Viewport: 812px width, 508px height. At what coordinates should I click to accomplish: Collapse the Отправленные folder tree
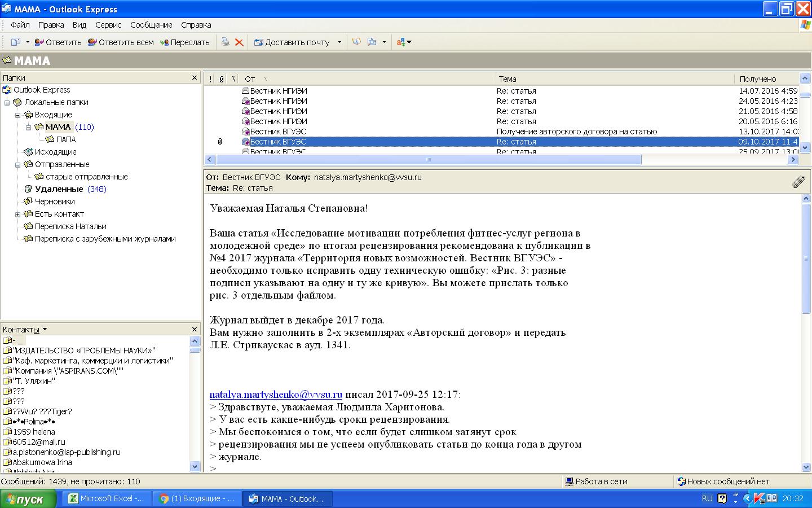click(17, 165)
